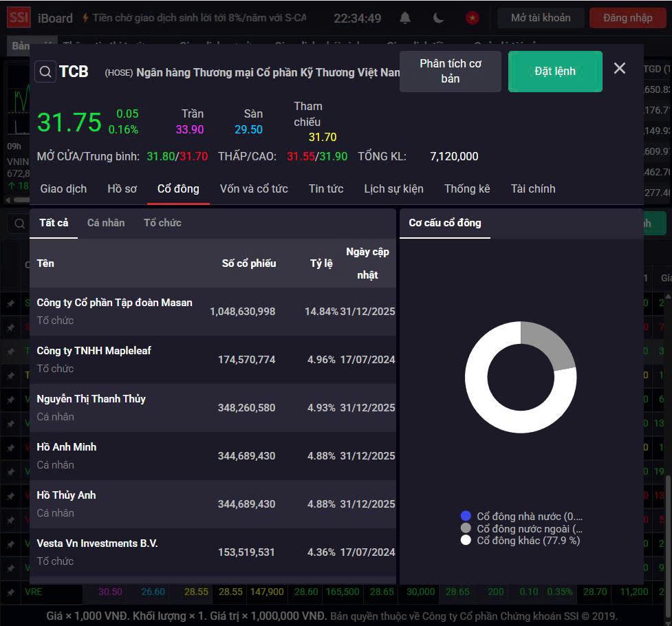672x626 pixels.
Task: Click the blue state shareholders legend dot
Action: (466, 516)
